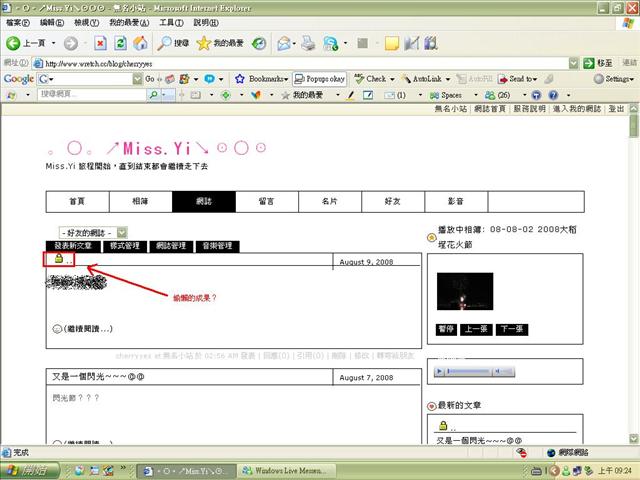Click 繼續閱讀 under the August 9 post
The width and height of the screenshot is (640, 480).
point(88,329)
